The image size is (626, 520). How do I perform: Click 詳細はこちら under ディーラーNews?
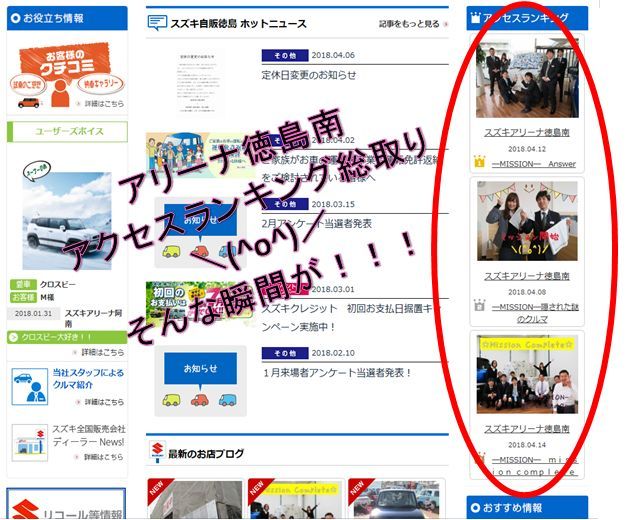click(99, 457)
